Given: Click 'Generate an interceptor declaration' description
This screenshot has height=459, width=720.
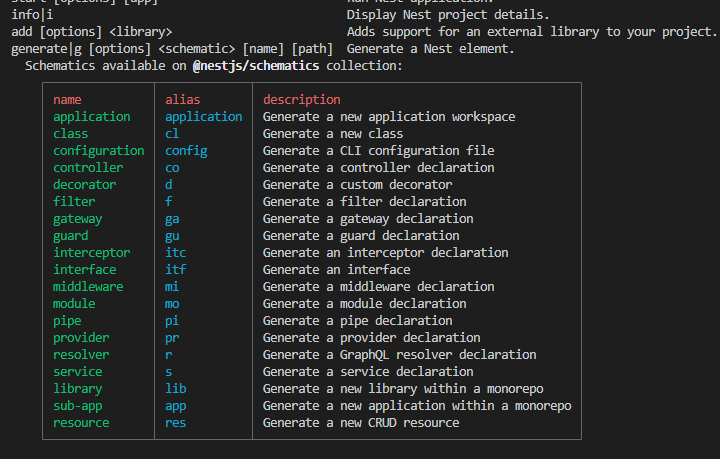Looking at the screenshot, I should pos(386,253).
